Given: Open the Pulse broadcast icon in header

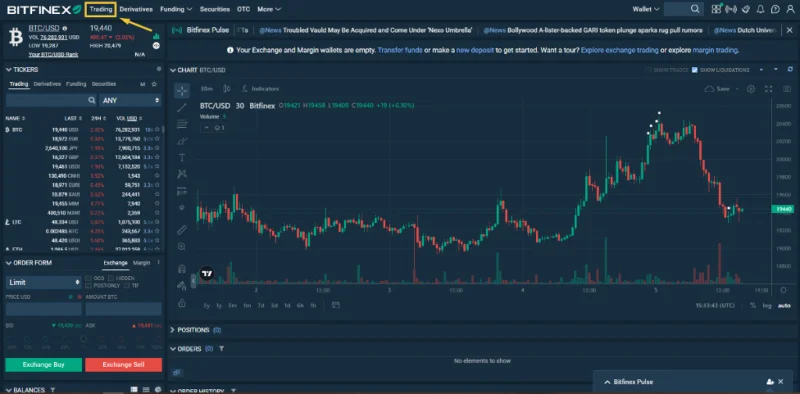Looking at the screenshot, I should pyautogui.click(x=731, y=9).
